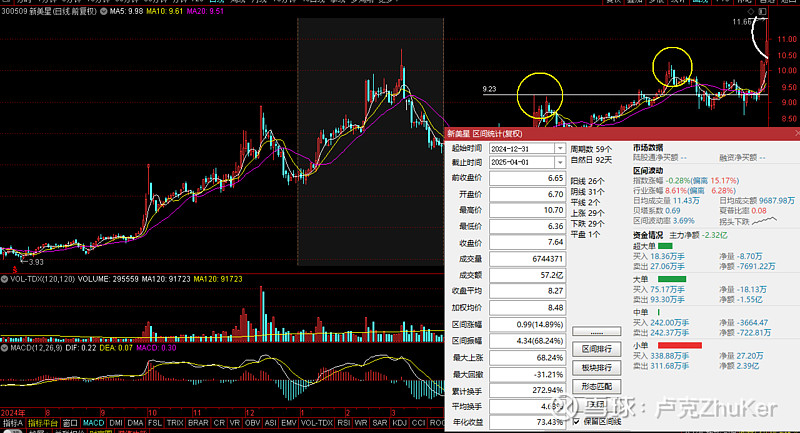Expand the MACD indicator settings arrow icon
The width and height of the screenshot is (800, 433).
4,348
